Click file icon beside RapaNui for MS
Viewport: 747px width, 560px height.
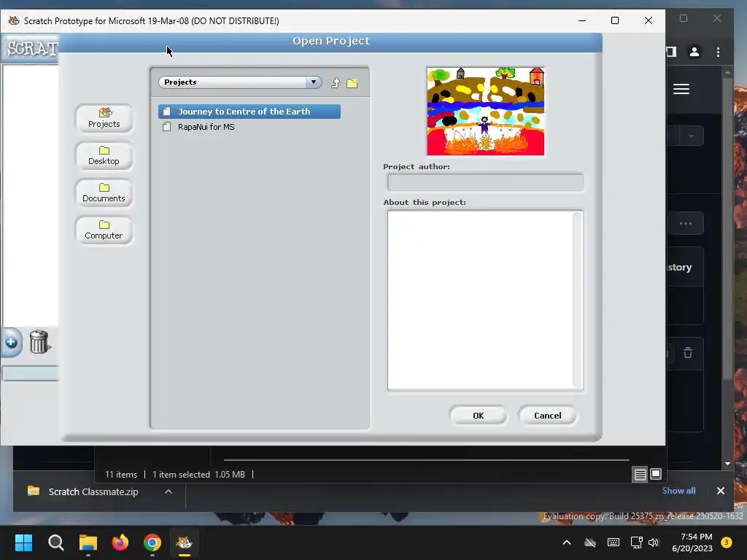tap(166, 127)
